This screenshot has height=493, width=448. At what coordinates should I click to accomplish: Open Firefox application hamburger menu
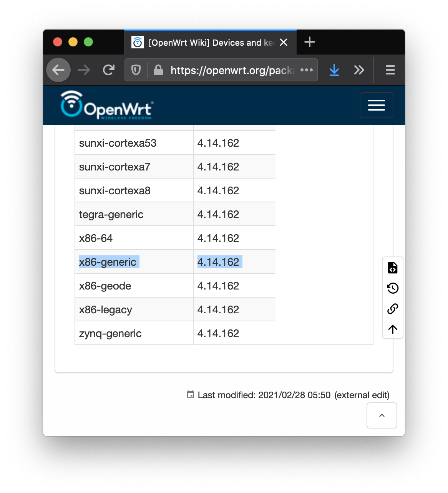point(390,70)
